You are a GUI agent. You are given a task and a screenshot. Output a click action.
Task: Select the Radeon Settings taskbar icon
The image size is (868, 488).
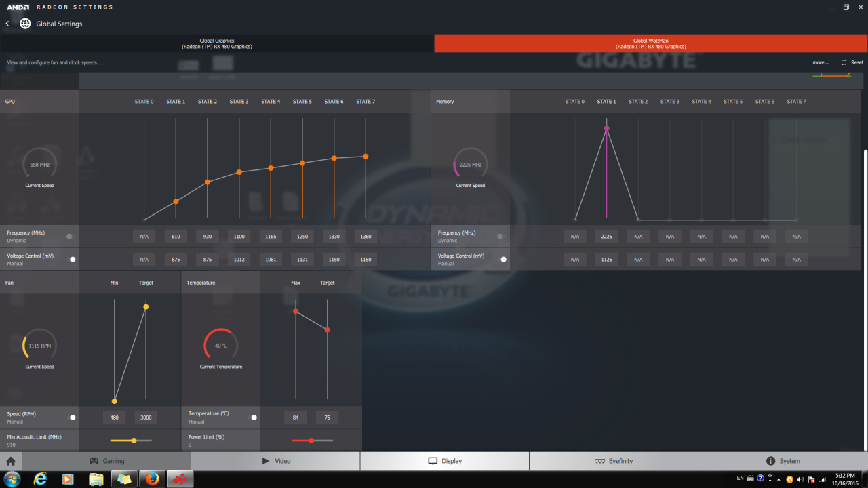coord(180,479)
